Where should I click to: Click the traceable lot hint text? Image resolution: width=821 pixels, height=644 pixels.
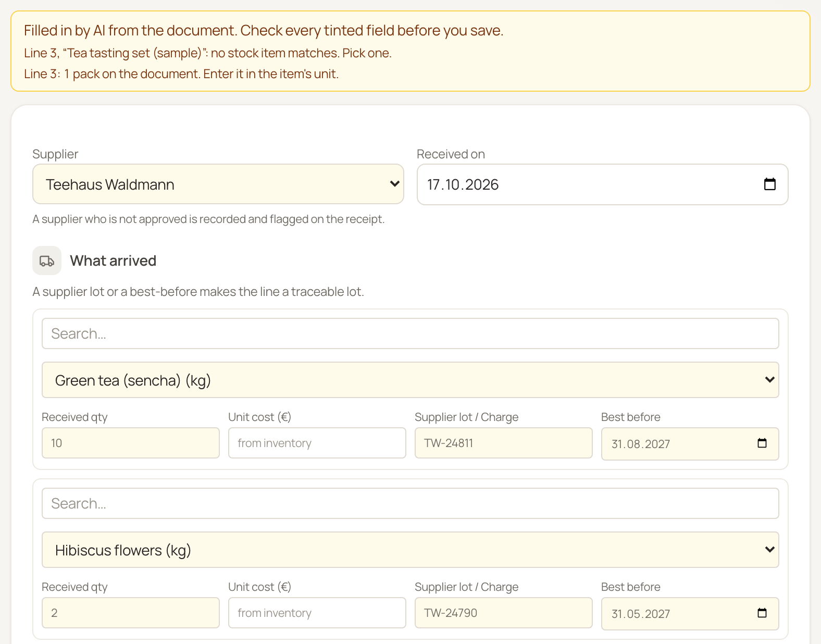pos(198,292)
